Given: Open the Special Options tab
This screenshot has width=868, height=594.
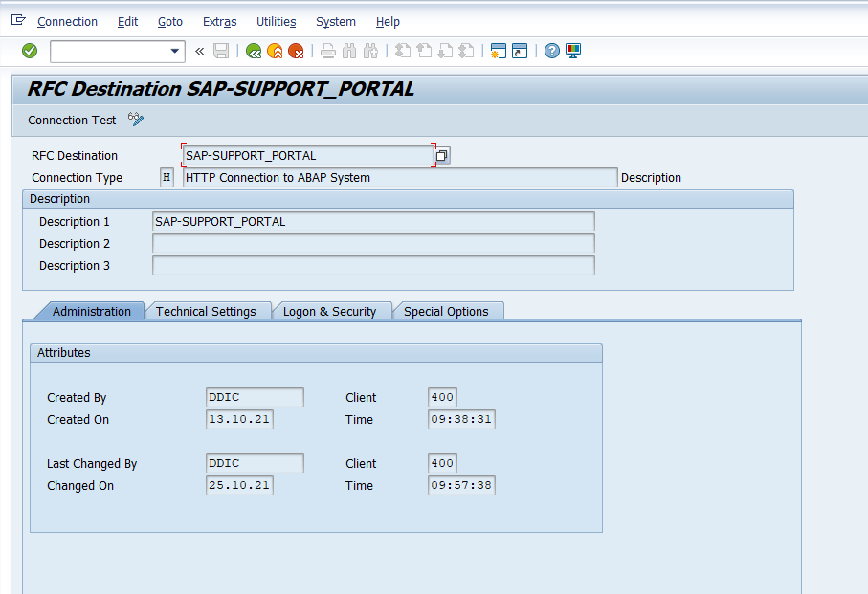Looking at the screenshot, I should tap(446, 311).
